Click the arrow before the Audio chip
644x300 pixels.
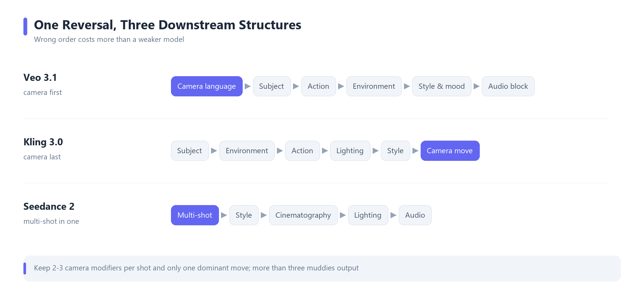393,215
